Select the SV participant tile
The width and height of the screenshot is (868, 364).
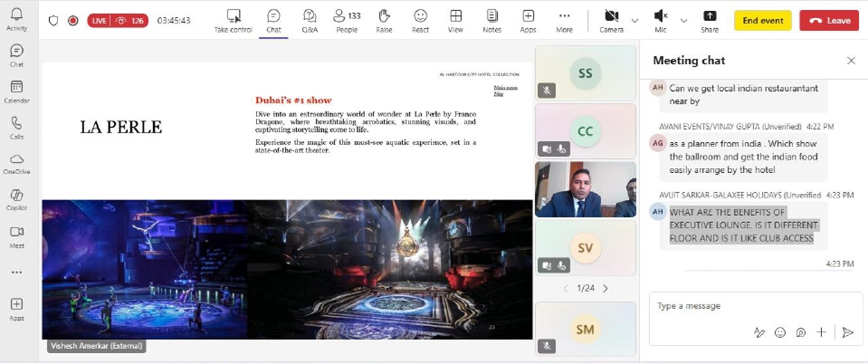585,248
